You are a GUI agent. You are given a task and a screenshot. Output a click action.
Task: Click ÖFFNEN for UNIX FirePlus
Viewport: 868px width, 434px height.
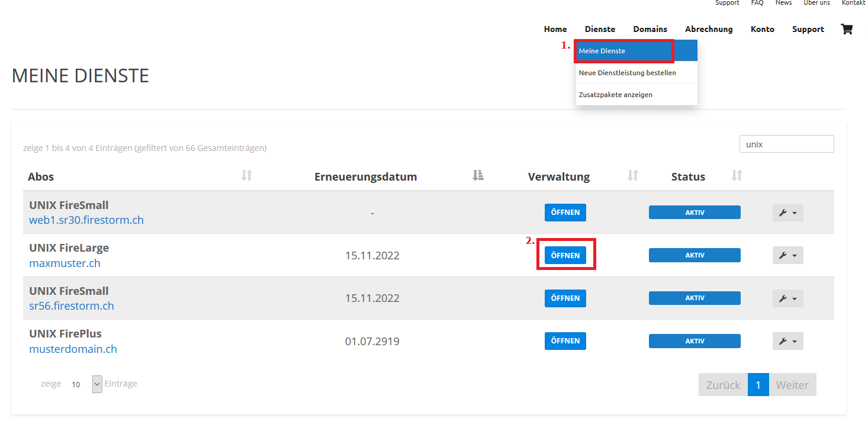pos(565,341)
